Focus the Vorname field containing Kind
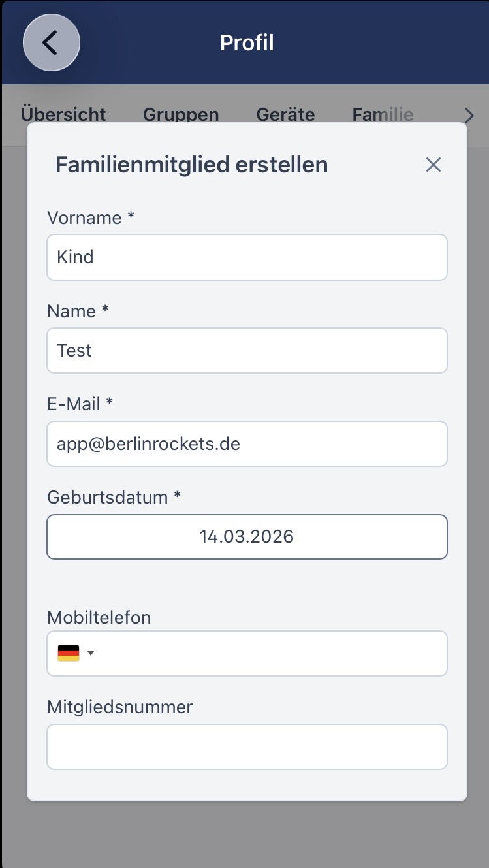 (247, 257)
